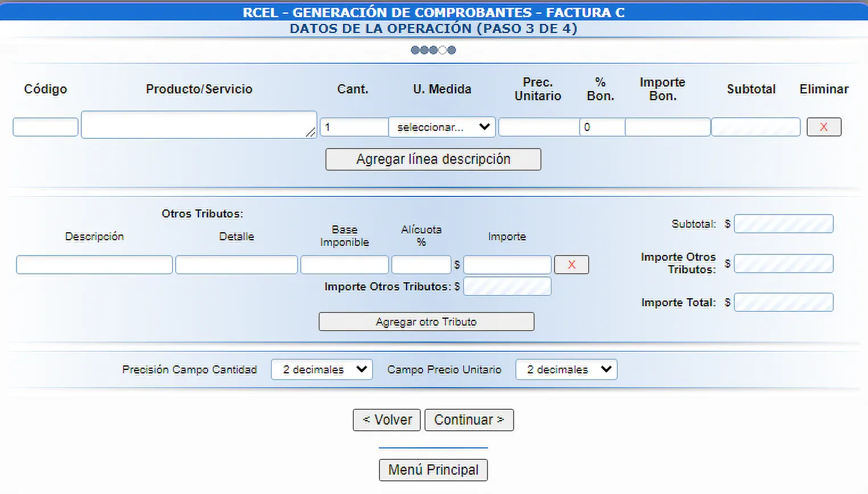Viewport: 868px width, 494px height.
Task: Click the Base Imponible input field
Action: (x=344, y=265)
